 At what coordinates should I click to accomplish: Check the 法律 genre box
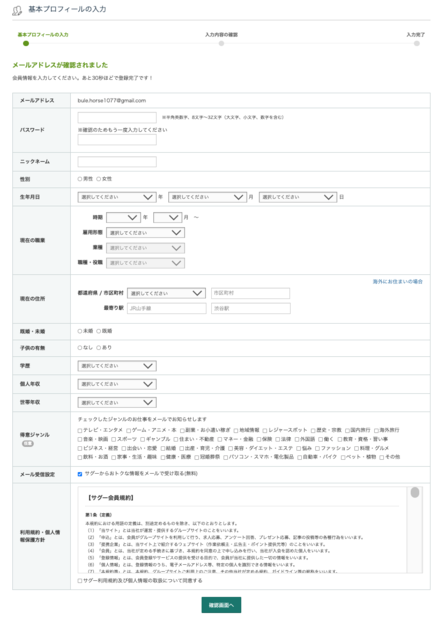pos(278,439)
